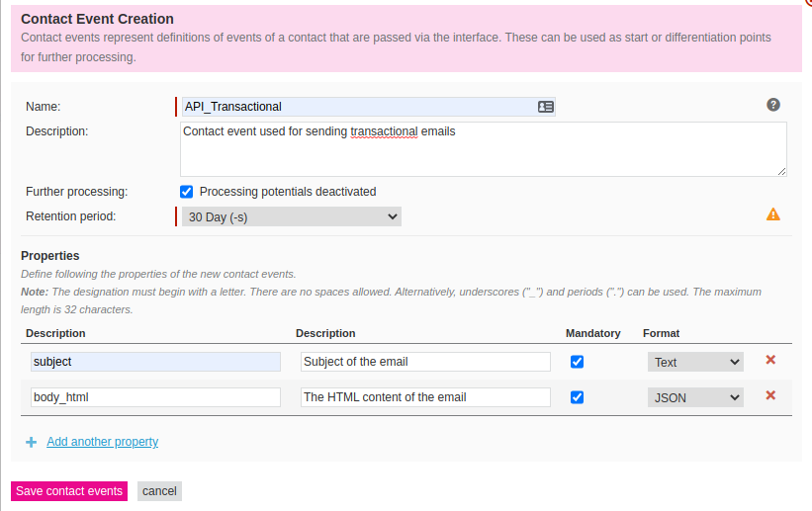Edit 'Subject of the email' description field
The width and height of the screenshot is (812, 511).
pyautogui.click(x=425, y=362)
